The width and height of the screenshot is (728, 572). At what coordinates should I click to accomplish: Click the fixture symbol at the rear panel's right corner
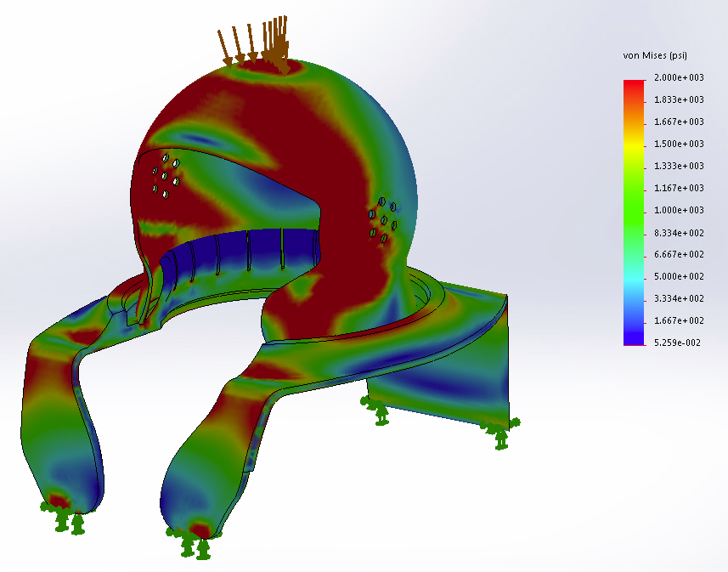point(500,434)
